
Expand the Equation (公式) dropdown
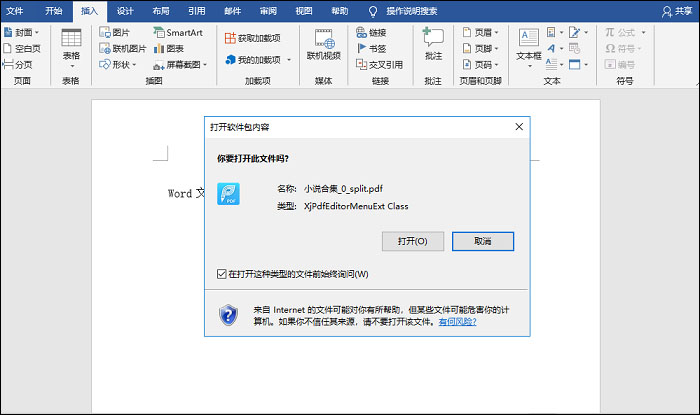coord(643,33)
